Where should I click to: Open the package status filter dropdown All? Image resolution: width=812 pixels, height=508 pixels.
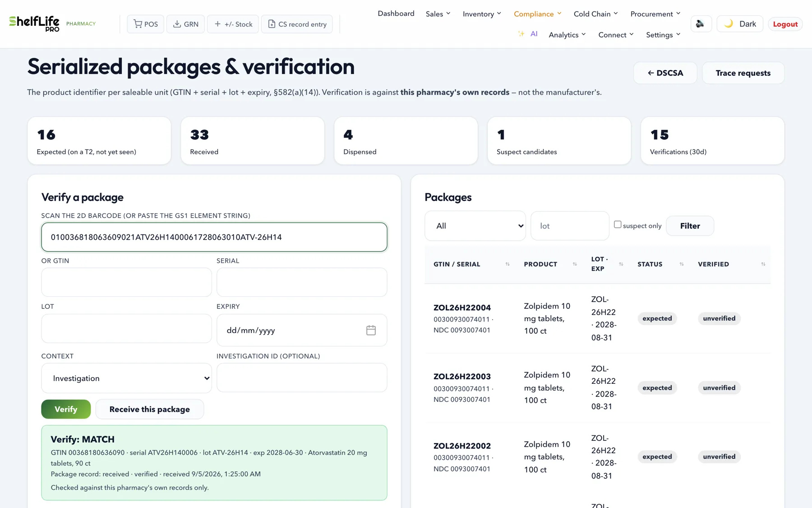[475, 226]
